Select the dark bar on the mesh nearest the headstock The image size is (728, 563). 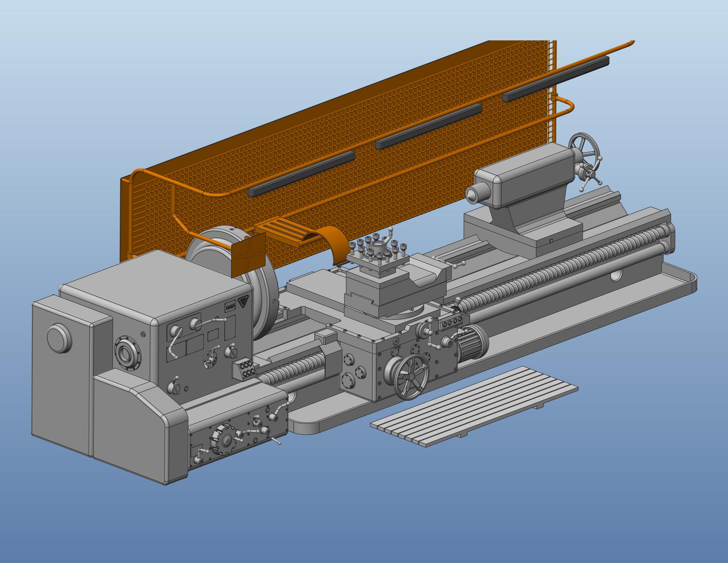301,174
